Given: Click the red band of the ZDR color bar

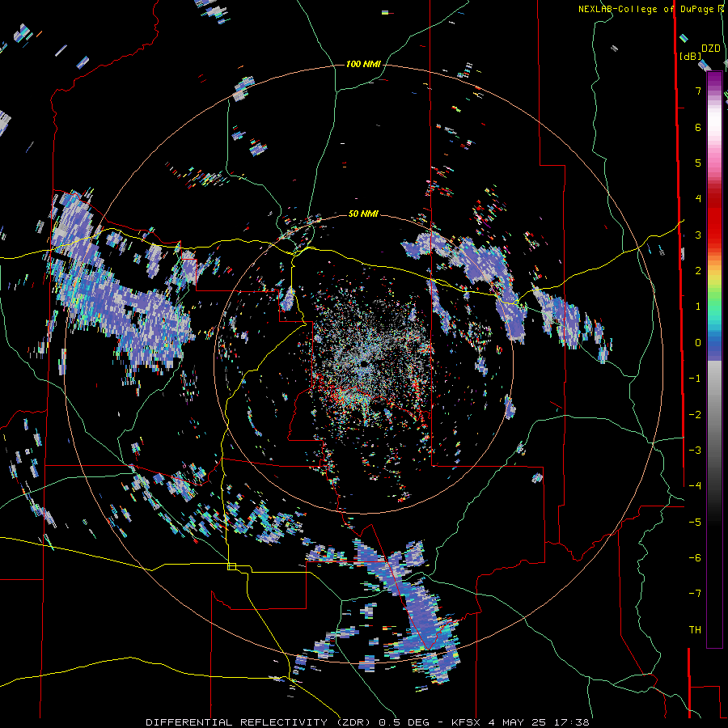Looking at the screenshot, I should (714, 218).
